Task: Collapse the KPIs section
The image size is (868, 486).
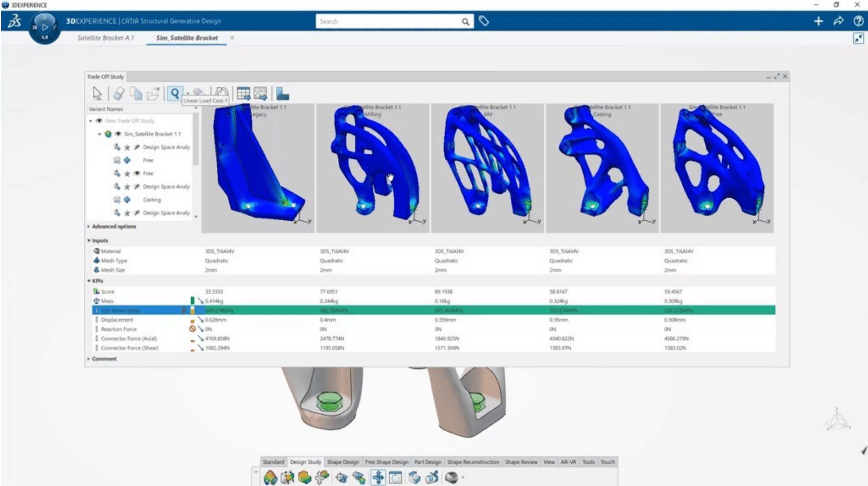Action: [x=89, y=280]
